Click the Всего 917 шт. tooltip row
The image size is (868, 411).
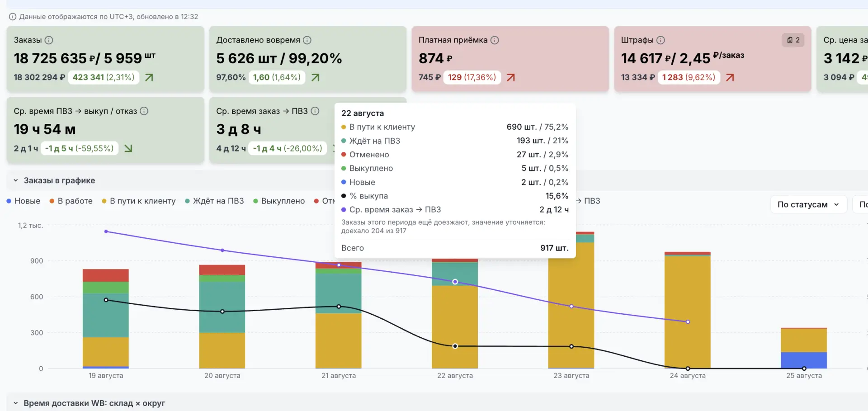455,248
